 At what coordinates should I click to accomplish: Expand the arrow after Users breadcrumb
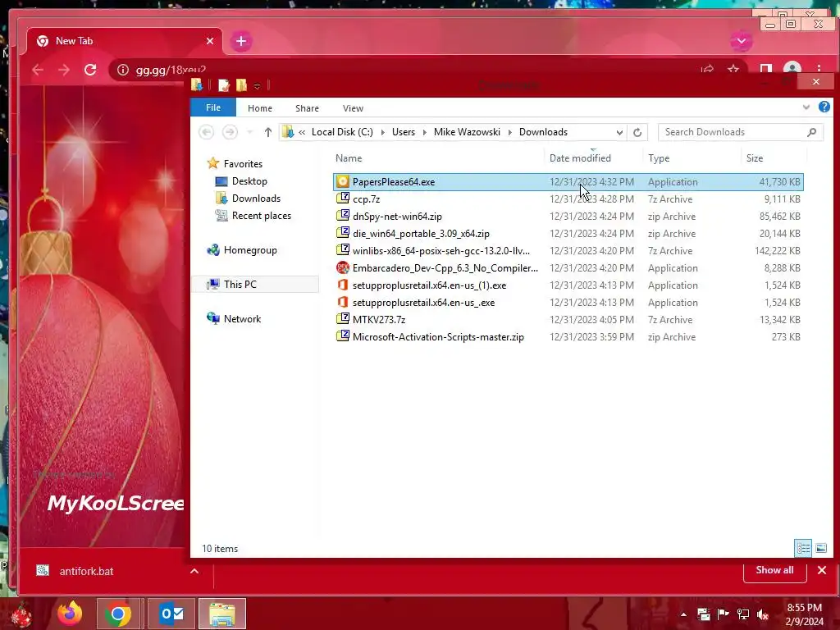424,132
